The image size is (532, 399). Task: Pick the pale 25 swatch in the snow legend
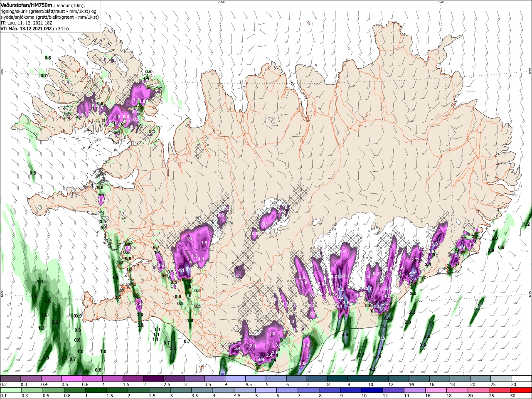click(500, 379)
